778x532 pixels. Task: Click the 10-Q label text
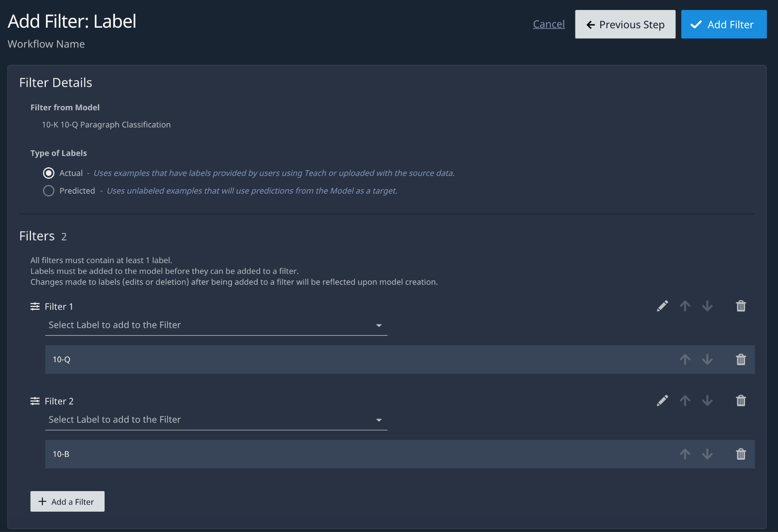pos(62,359)
